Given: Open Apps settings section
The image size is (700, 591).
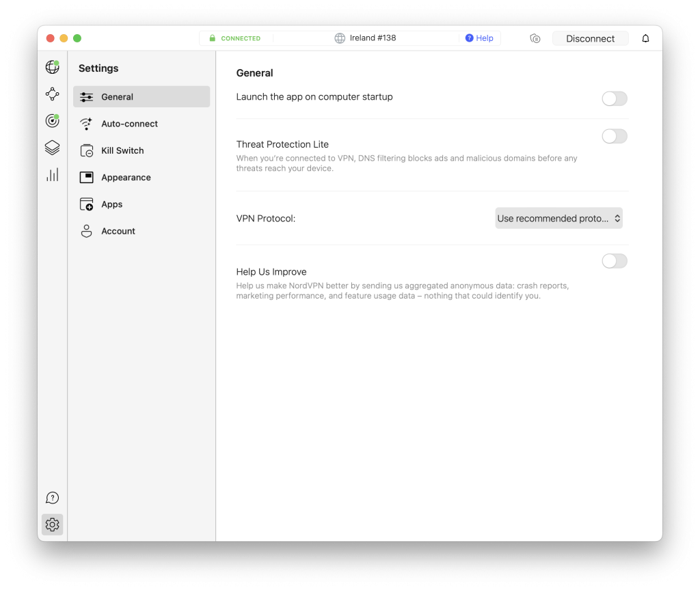Looking at the screenshot, I should coord(142,204).
